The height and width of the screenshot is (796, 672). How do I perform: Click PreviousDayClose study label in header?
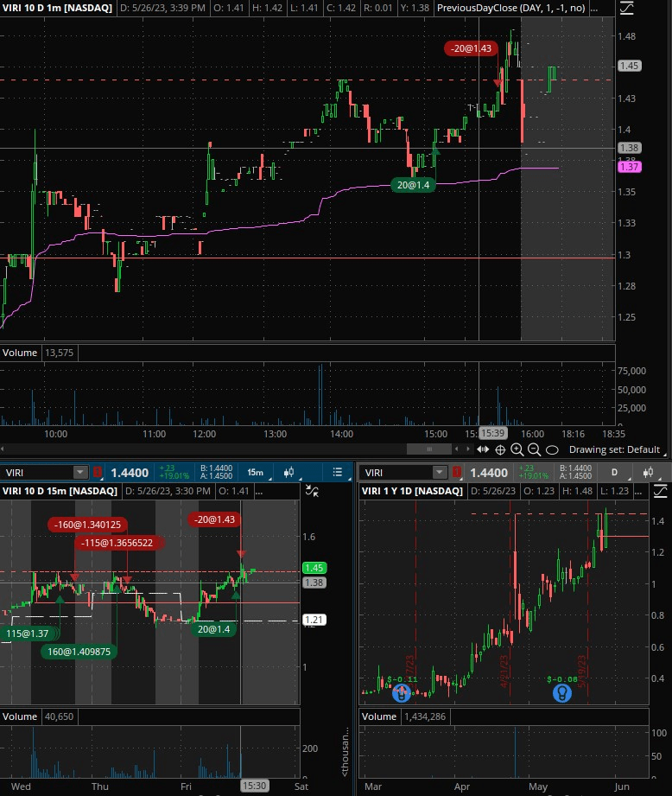(x=510, y=8)
